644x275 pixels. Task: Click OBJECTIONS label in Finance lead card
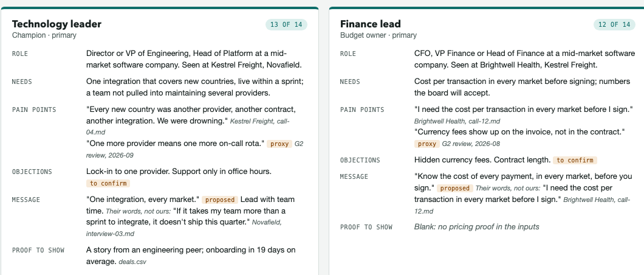click(x=360, y=160)
